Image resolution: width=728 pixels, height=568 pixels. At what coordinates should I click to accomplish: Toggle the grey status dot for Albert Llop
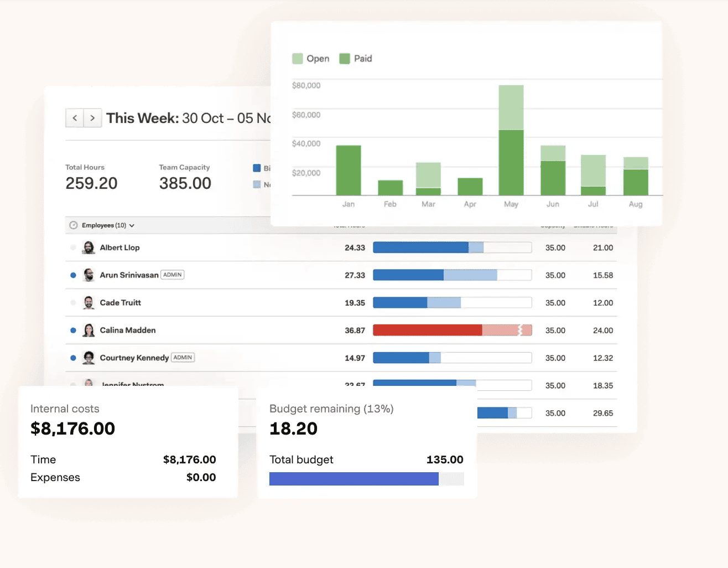click(x=73, y=247)
